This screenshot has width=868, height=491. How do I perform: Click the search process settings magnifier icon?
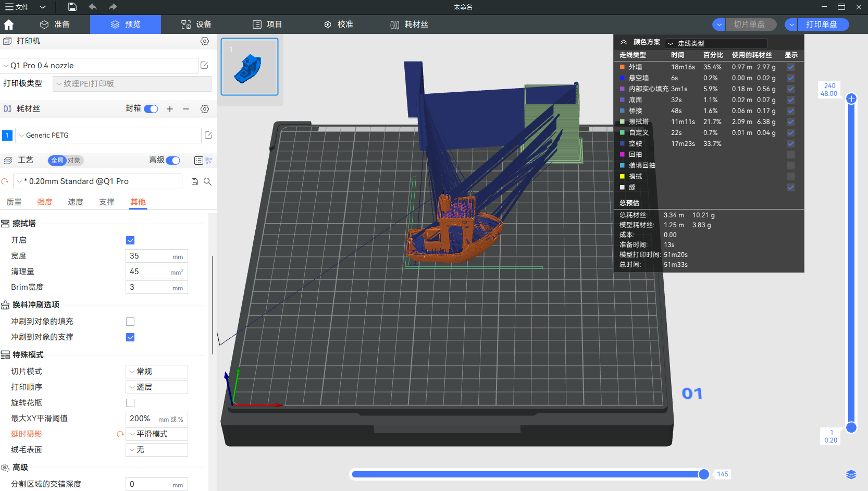[x=207, y=181]
